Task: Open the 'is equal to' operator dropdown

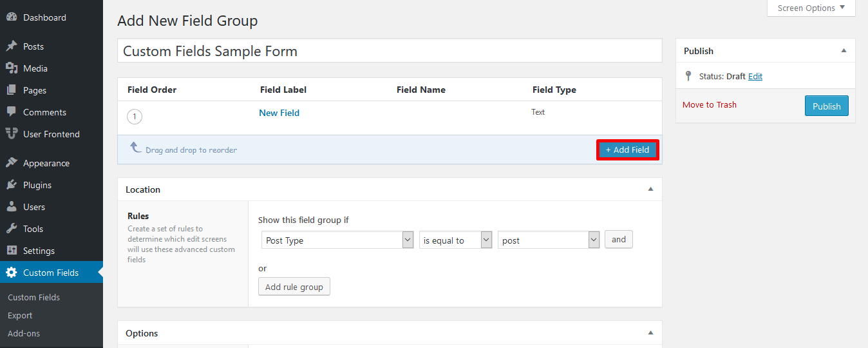Action: click(456, 240)
